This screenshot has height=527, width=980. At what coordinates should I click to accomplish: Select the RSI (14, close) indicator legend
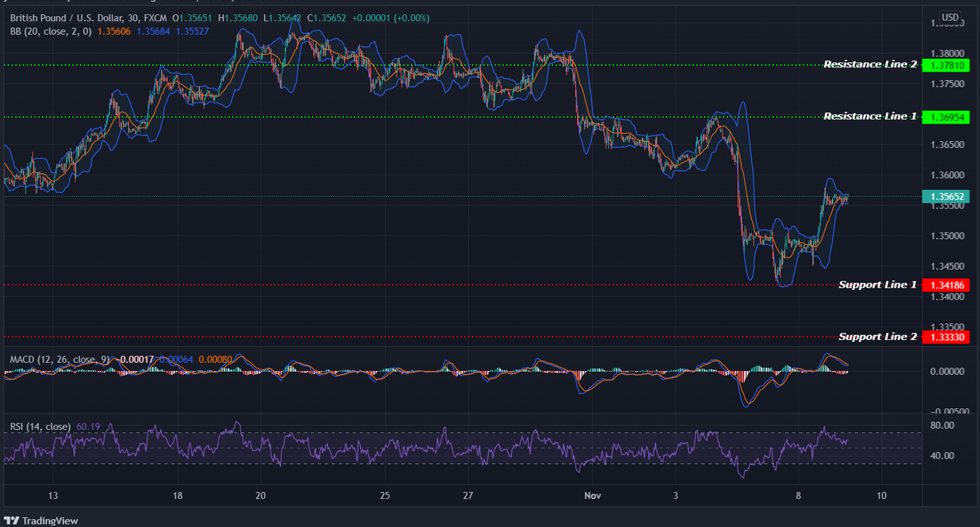(40, 427)
